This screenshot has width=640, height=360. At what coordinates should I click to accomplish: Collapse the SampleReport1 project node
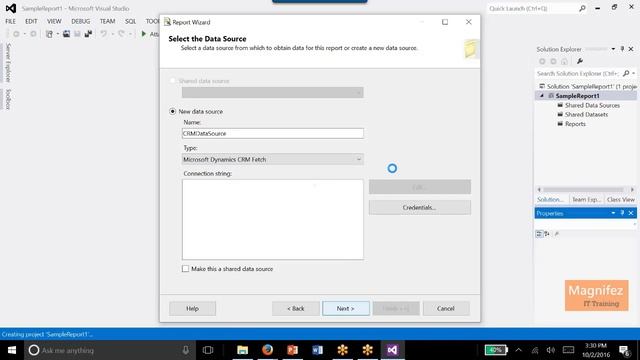tap(542, 96)
